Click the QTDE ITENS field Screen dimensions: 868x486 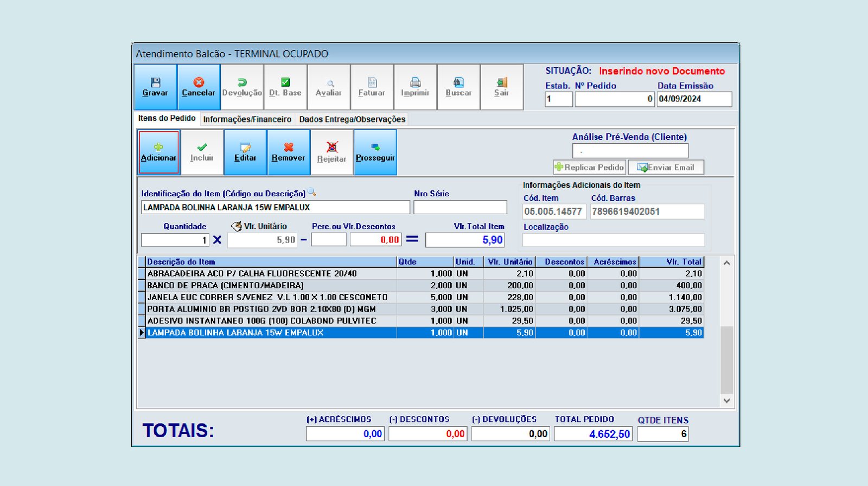coord(663,434)
